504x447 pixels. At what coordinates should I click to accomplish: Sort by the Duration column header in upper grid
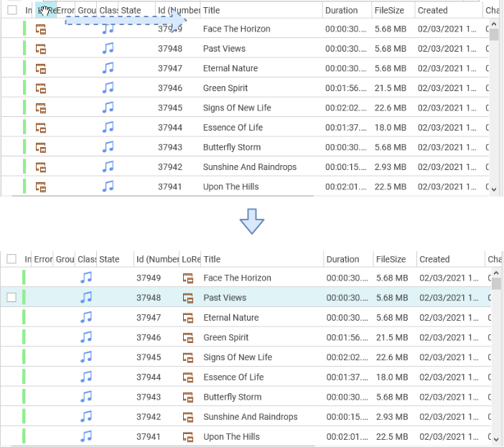pyautogui.click(x=341, y=11)
